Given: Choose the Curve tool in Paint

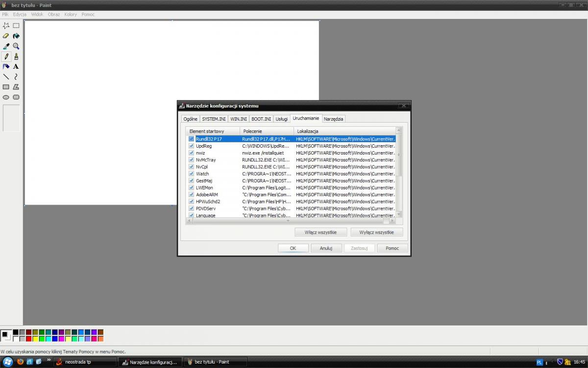Looking at the screenshot, I should pyautogui.click(x=16, y=77).
